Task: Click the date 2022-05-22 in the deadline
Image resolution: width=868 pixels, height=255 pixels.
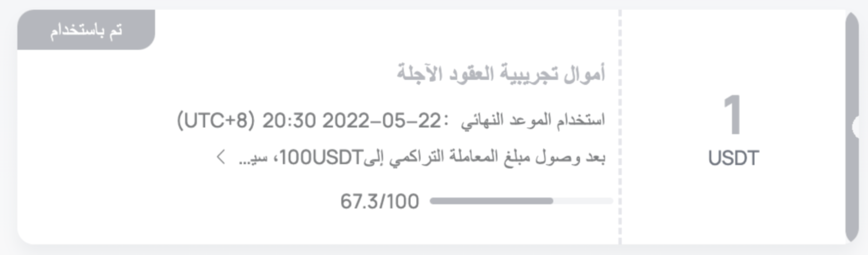Action: [x=382, y=121]
